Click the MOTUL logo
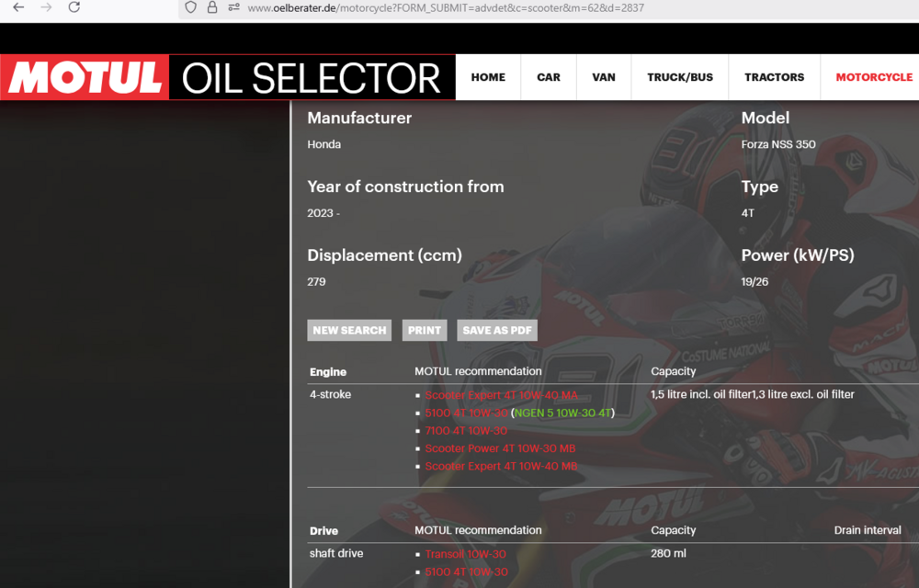Screen dimensions: 919x588 point(85,77)
